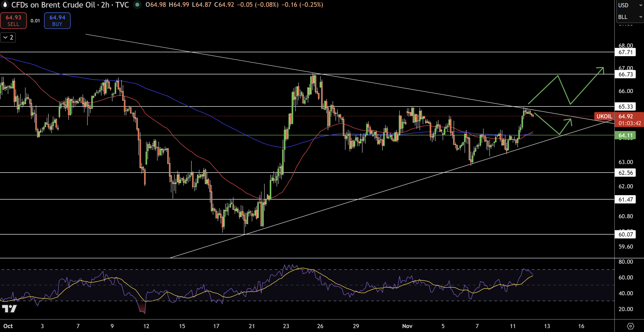The image size is (644, 332).
Task: Click the TradingView logo
Action: pyautogui.click(x=9, y=309)
